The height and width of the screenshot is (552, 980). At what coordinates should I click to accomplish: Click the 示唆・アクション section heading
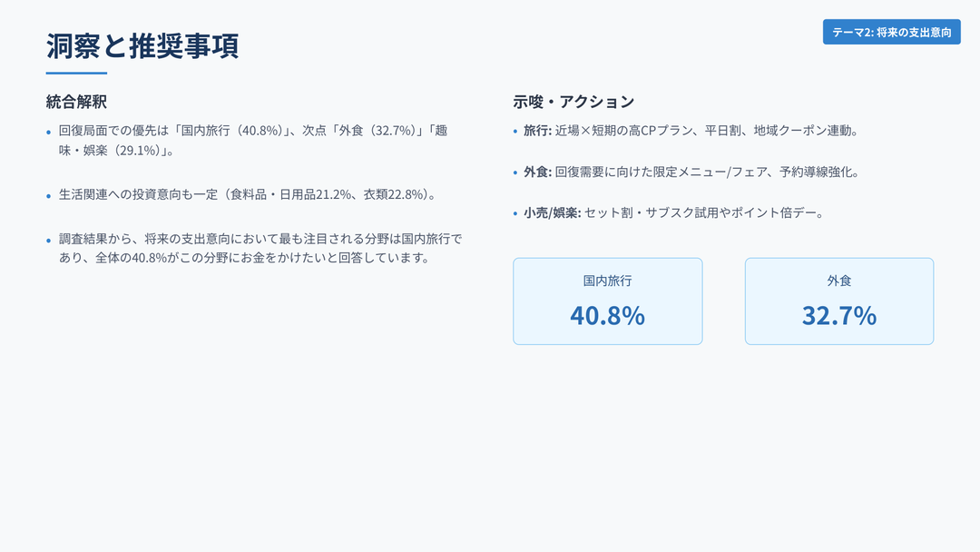pyautogui.click(x=573, y=102)
